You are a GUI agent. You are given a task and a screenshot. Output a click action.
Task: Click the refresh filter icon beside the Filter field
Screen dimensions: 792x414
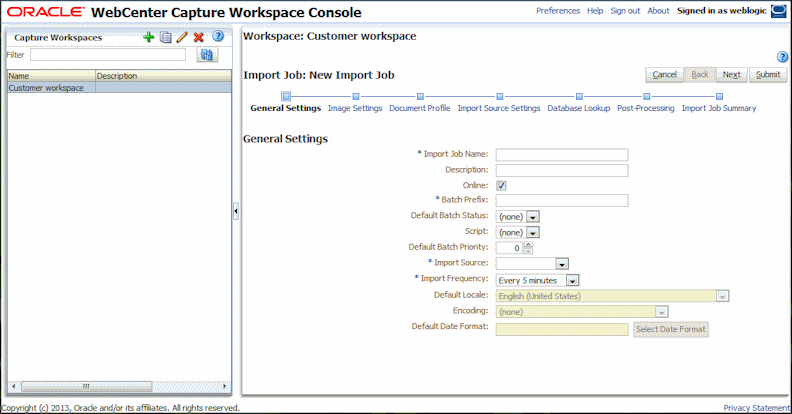[207, 55]
